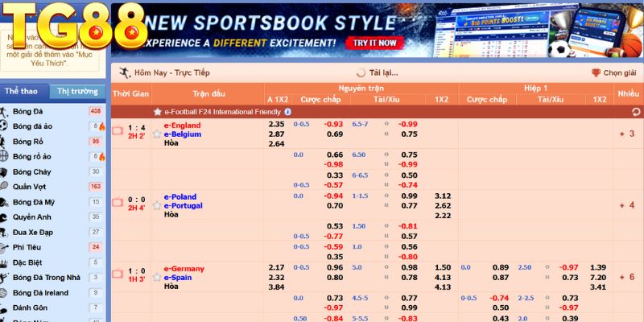Viewport: 644px width, 322px height.
Task: Favorite the e-Poland vs e-Portugal match star
Action: point(156,205)
